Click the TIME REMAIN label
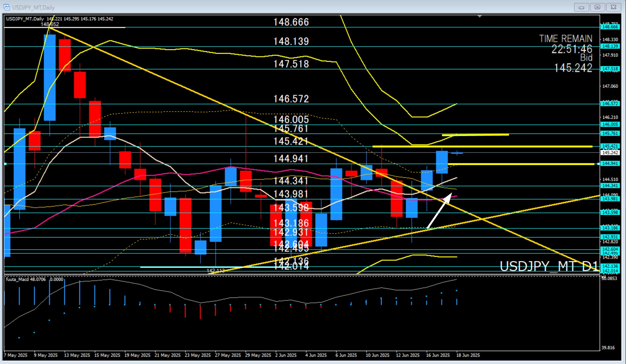This screenshot has width=626, height=364. pyautogui.click(x=566, y=39)
